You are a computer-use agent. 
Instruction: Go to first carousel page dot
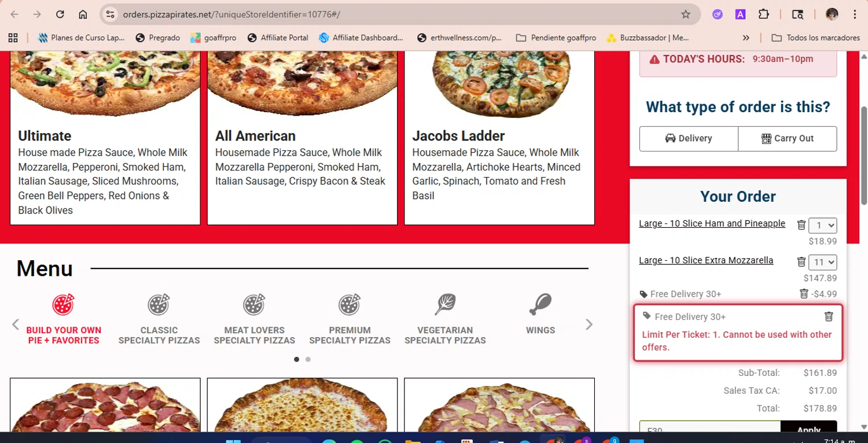point(296,359)
